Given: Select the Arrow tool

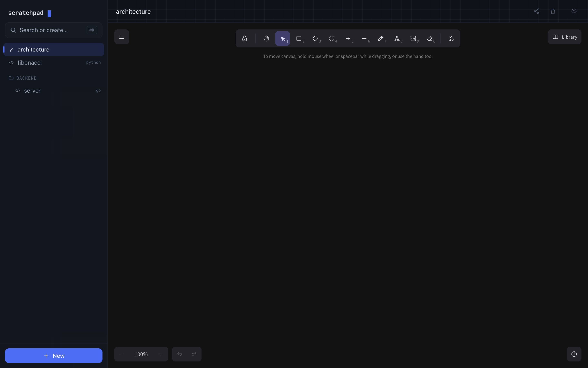Looking at the screenshot, I should click(348, 38).
